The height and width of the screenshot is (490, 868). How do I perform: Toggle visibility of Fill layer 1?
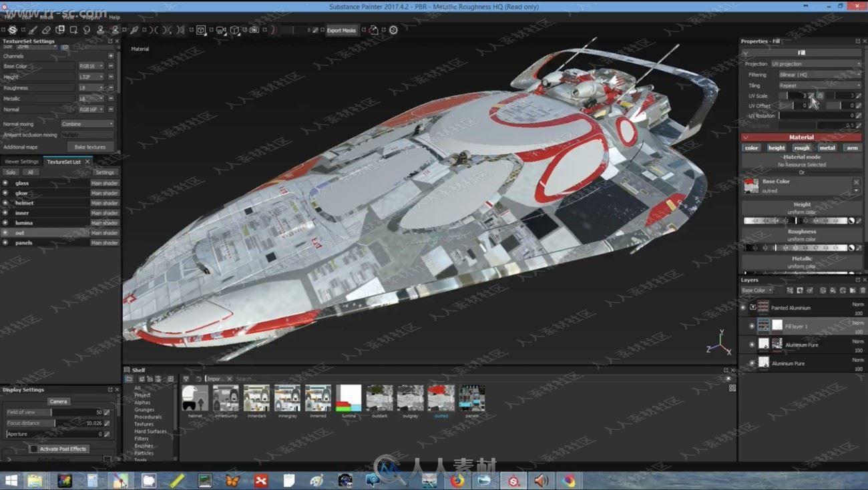(x=752, y=326)
